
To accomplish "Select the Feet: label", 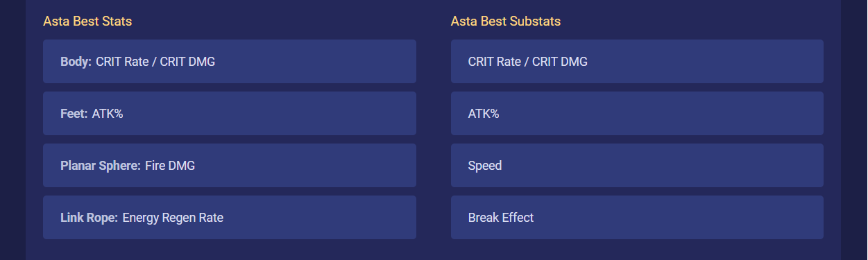I will [x=74, y=114].
